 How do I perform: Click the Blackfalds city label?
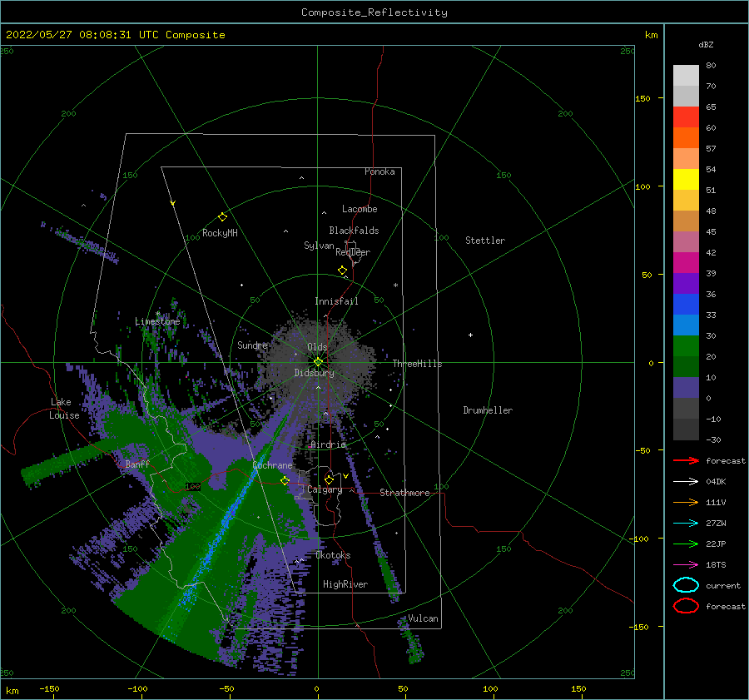(x=354, y=231)
